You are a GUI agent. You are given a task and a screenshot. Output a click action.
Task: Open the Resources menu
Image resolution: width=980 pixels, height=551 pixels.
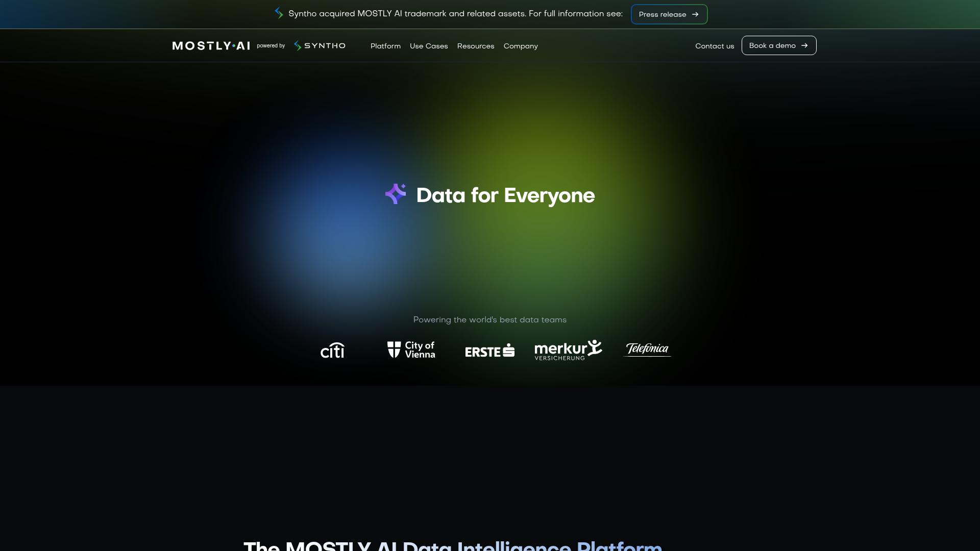[x=476, y=46]
